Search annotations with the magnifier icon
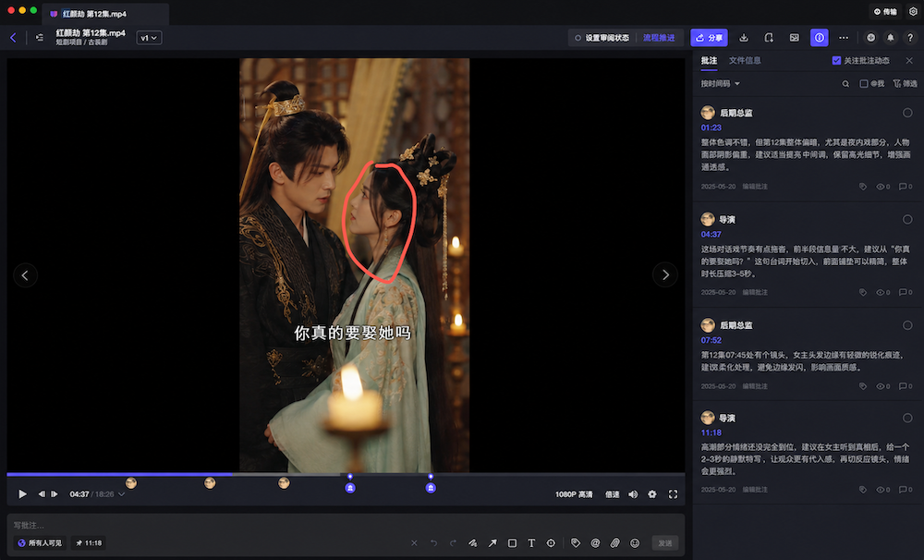The height and width of the screenshot is (560, 924). click(845, 84)
